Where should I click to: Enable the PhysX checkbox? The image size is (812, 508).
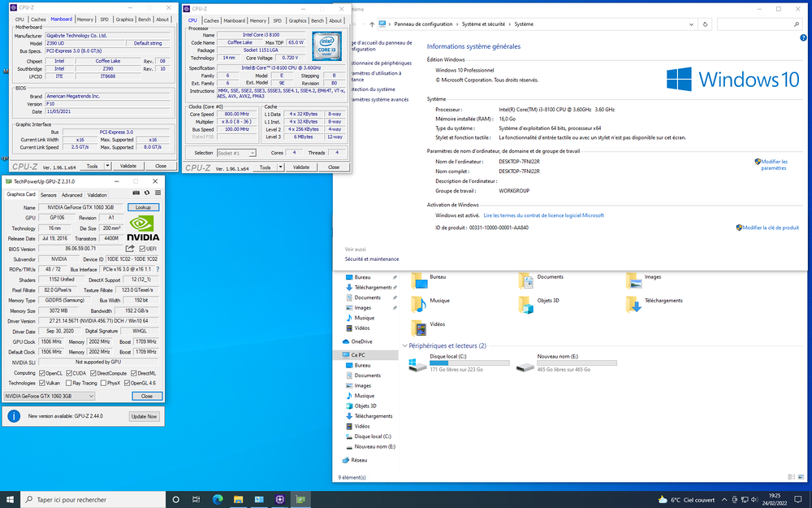103,383
